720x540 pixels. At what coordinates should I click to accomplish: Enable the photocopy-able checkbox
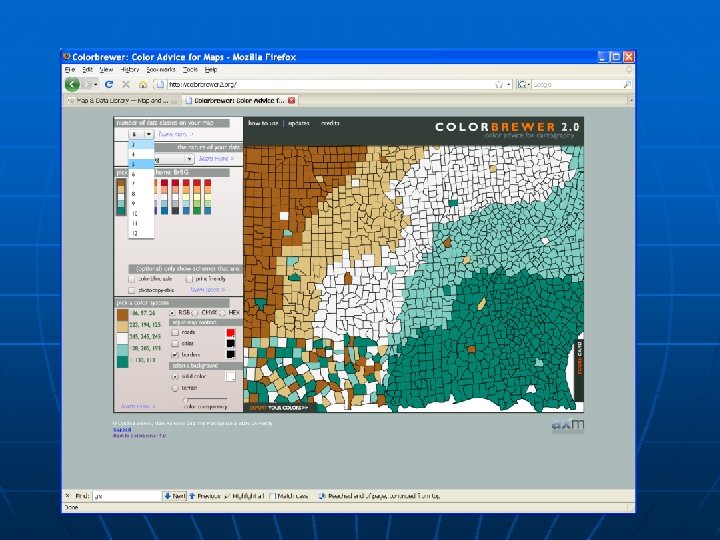tap(132, 290)
